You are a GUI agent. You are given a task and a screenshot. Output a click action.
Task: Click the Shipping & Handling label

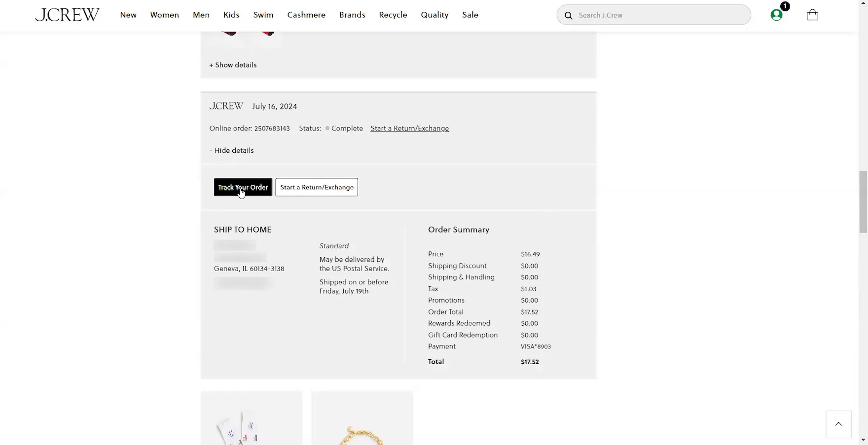coord(461,277)
